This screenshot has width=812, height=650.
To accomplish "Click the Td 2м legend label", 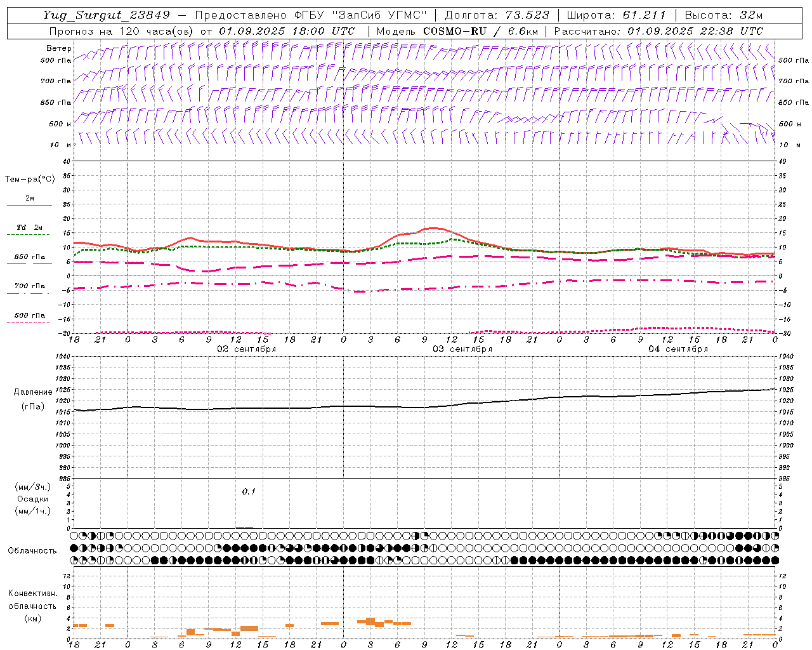I will tap(30, 227).
